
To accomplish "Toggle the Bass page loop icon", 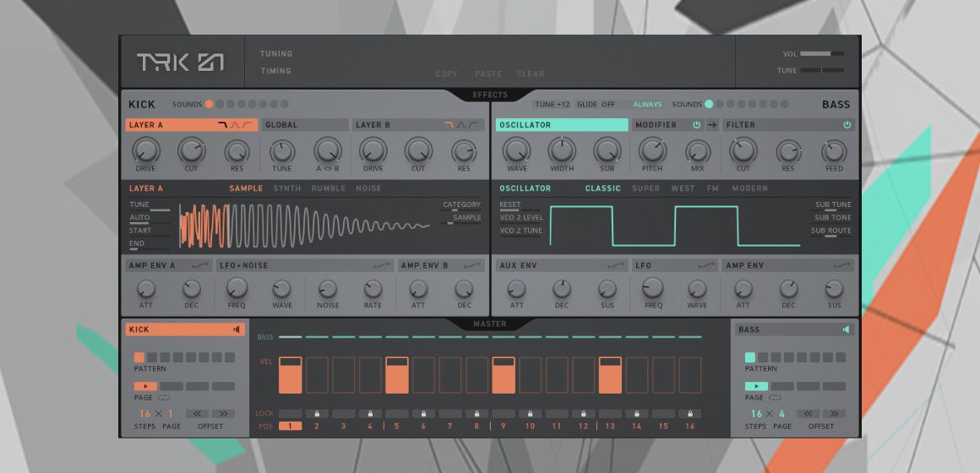I will (x=775, y=397).
